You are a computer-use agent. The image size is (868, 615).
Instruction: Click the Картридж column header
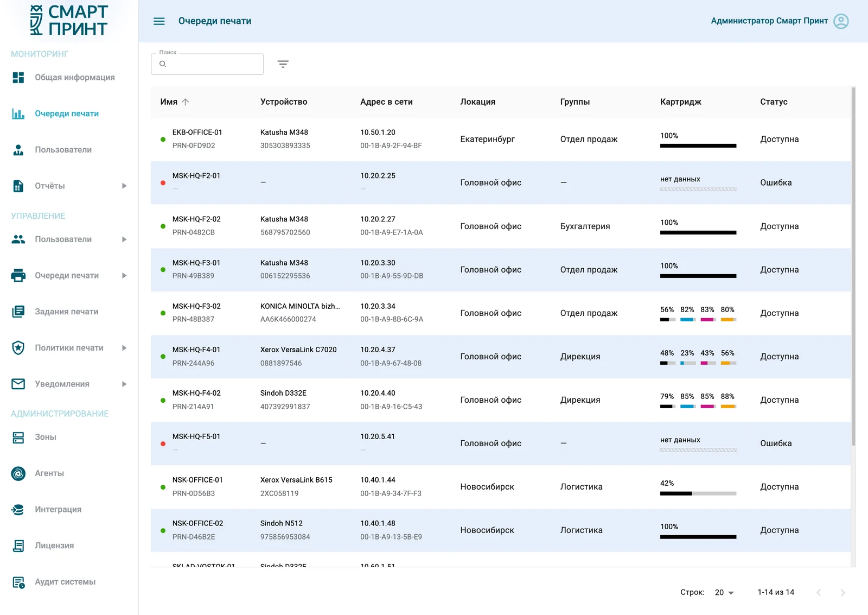680,102
